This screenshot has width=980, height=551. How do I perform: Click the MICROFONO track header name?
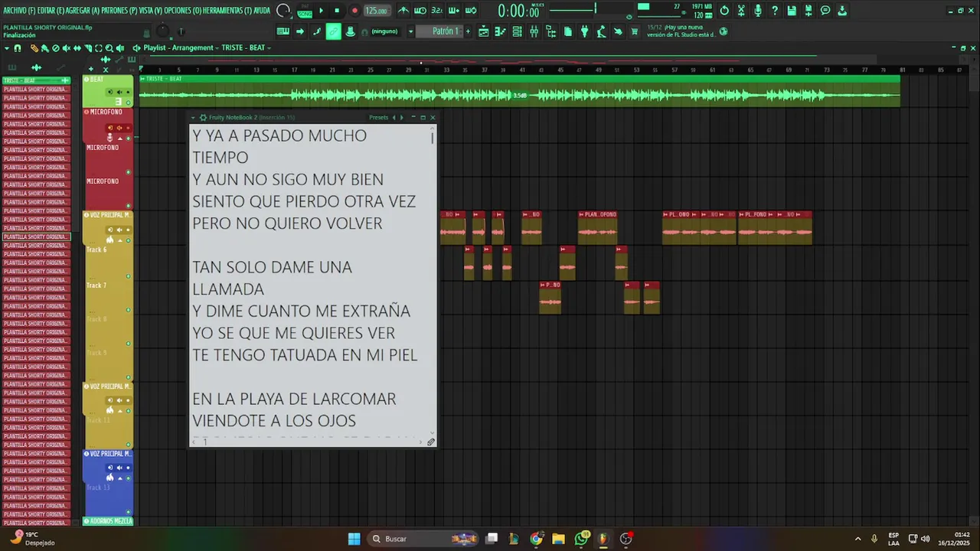pos(106,112)
